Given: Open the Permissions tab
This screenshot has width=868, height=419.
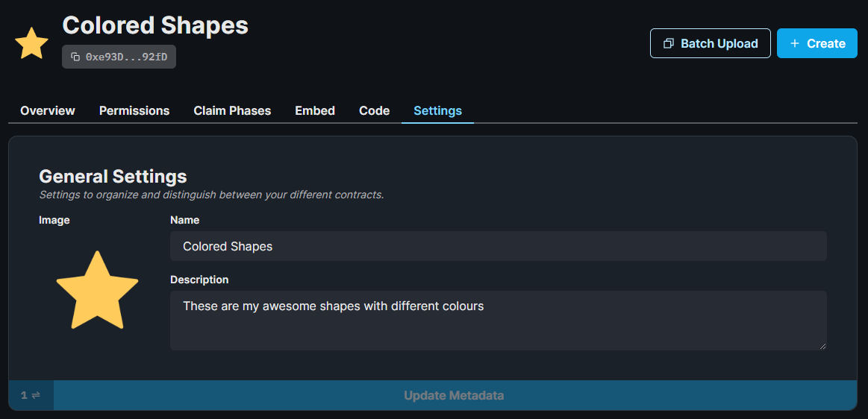Looking at the screenshot, I should point(134,110).
